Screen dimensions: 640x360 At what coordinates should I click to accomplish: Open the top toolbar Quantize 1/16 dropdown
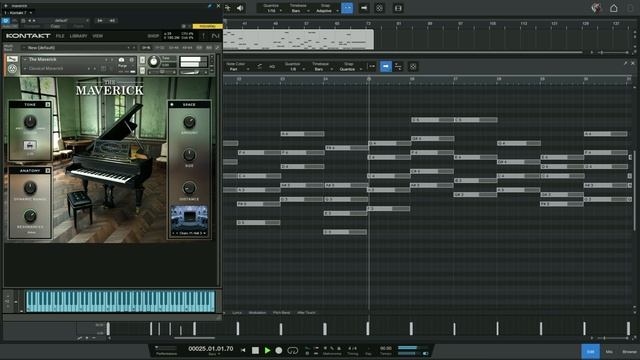[271, 8]
